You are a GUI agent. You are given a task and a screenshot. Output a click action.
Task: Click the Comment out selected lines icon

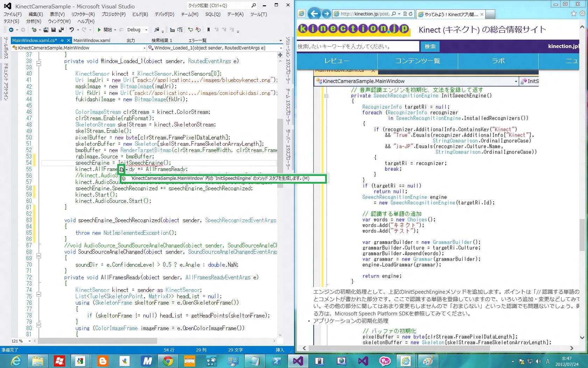pyautogui.click(x=190, y=30)
